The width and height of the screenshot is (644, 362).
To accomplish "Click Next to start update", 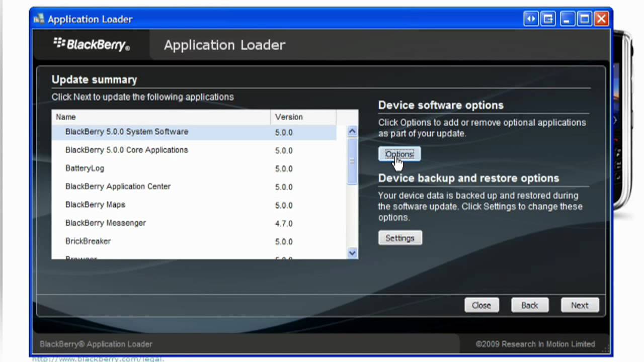I will click(x=580, y=305).
